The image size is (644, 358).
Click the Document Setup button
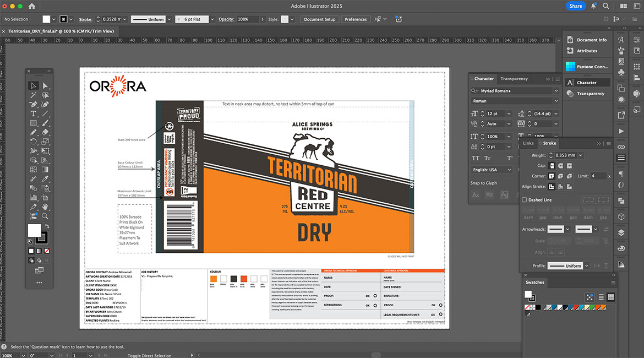tap(320, 19)
